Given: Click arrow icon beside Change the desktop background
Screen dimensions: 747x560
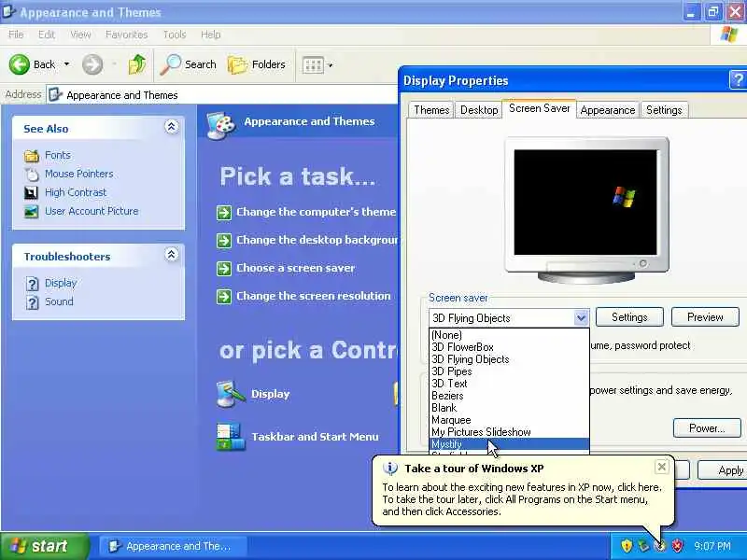Looking at the screenshot, I should click(224, 241).
